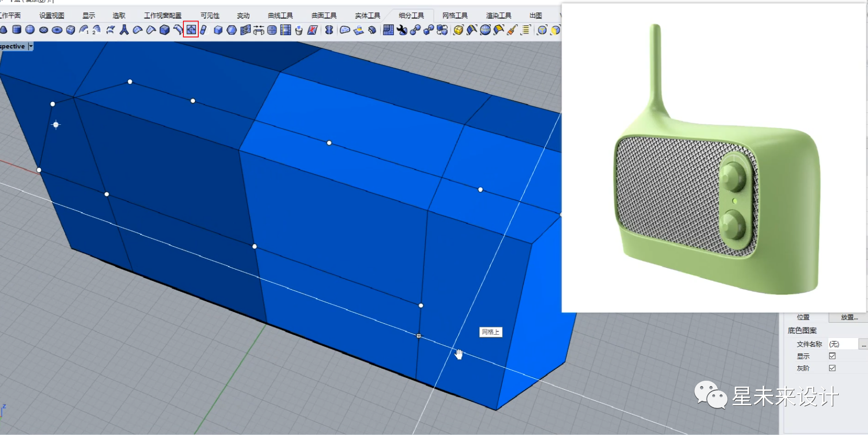Switch to the 细分工具 tab
Viewport: 868px width, 435px height.
tap(411, 15)
